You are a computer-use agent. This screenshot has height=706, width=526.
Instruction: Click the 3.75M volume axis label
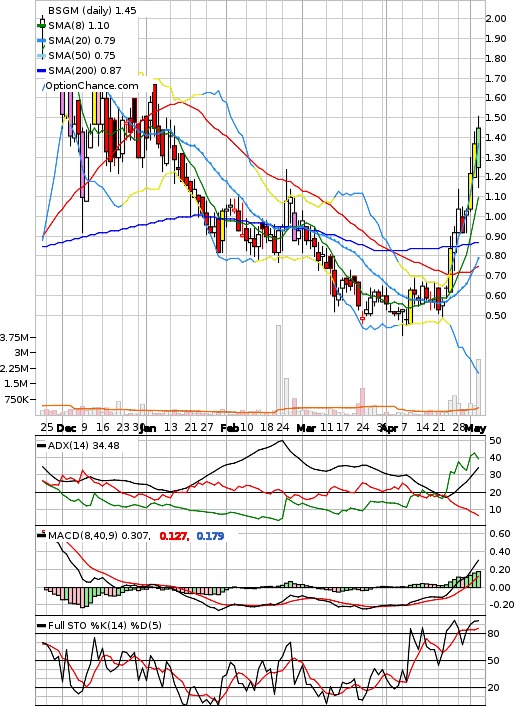(x=14, y=337)
